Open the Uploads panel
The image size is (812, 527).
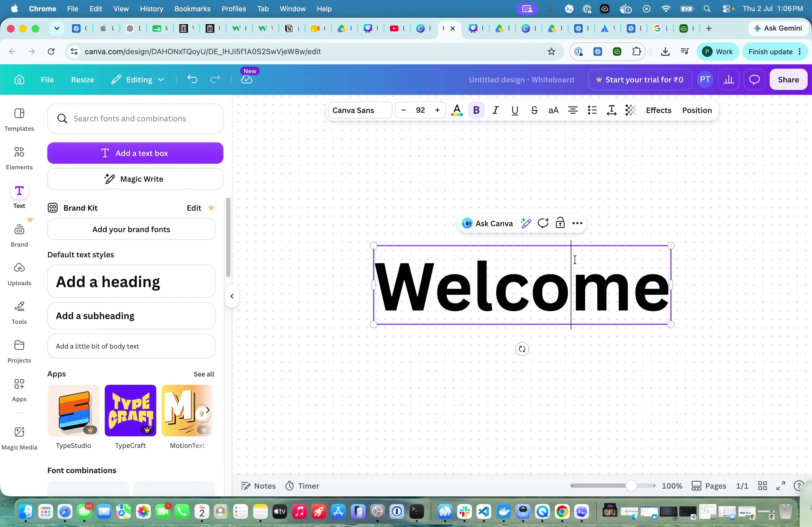click(x=19, y=274)
